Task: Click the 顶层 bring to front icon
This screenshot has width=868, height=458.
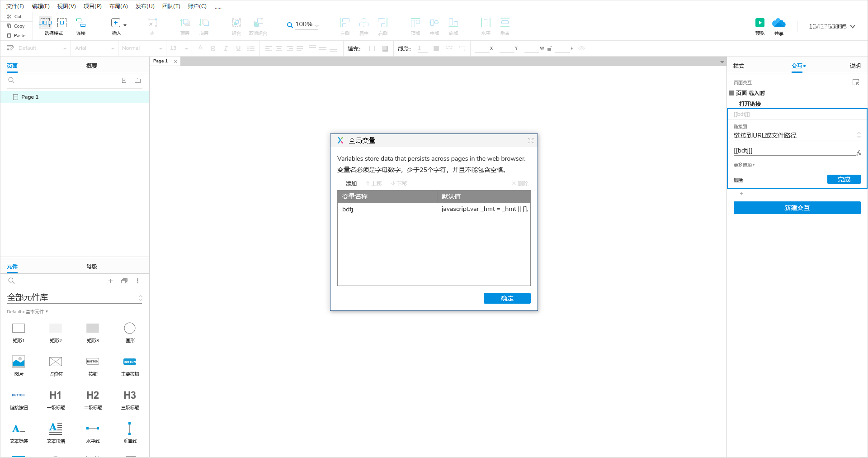Action: pyautogui.click(x=185, y=23)
